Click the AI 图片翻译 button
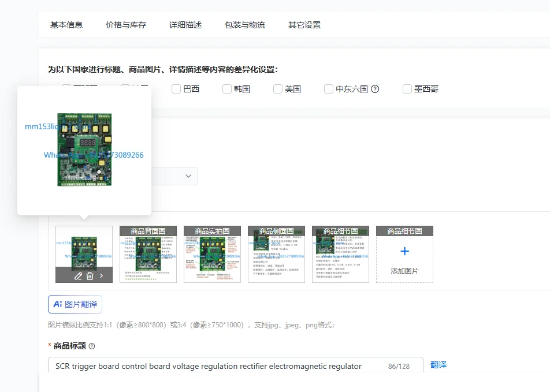This screenshot has width=550, height=392. [75, 304]
